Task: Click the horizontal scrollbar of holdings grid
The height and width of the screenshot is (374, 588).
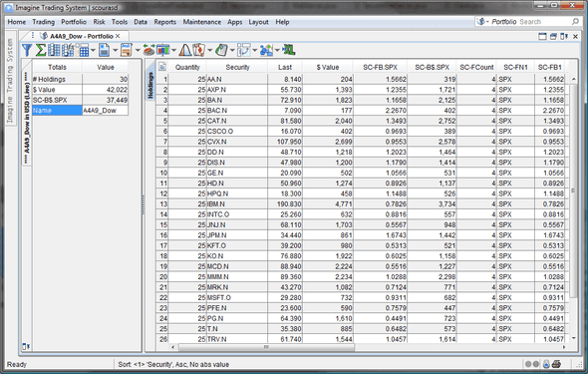Action: pyautogui.click(x=266, y=347)
